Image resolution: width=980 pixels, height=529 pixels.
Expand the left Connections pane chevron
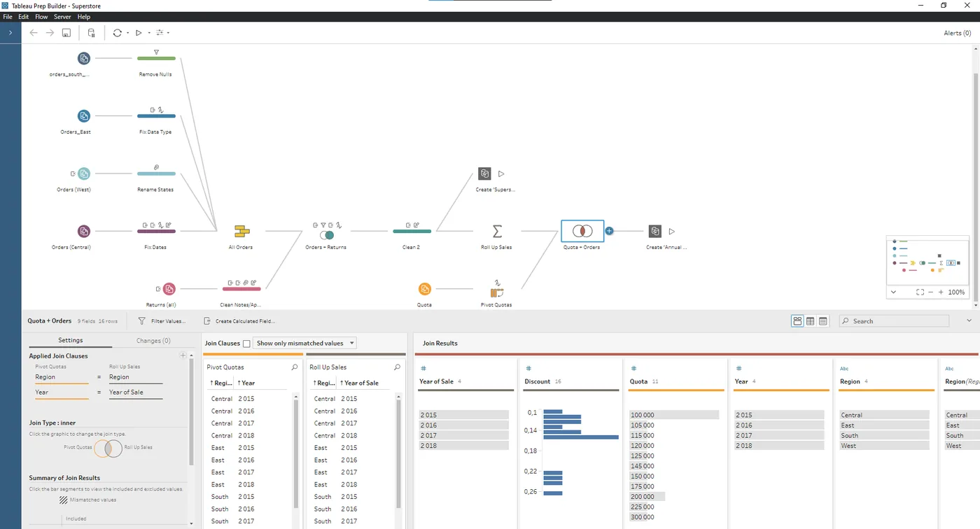(x=10, y=32)
